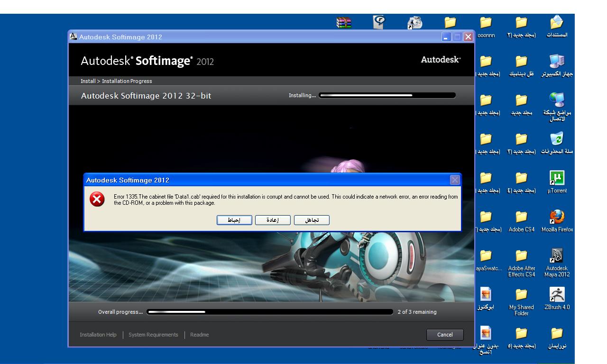Open the Readme link
Screen dimensions: 607x364
pyautogui.click(x=199, y=335)
